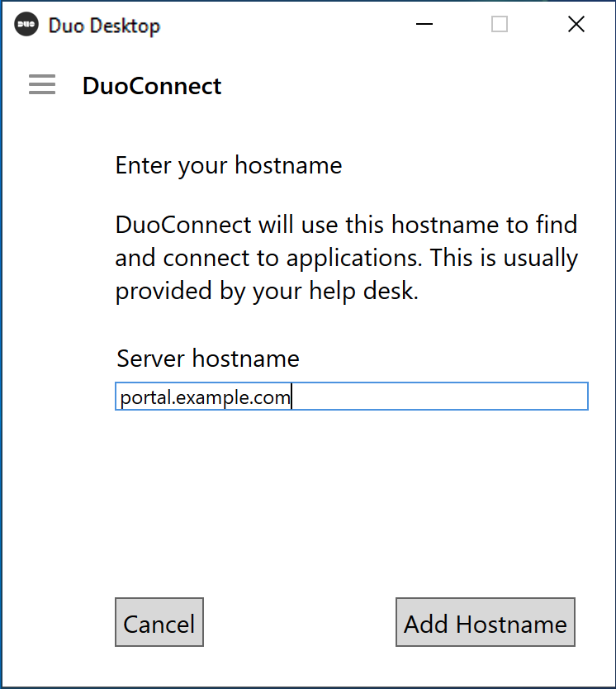Click the DuoConnect page heading
616x689 pixels.
click(x=152, y=86)
